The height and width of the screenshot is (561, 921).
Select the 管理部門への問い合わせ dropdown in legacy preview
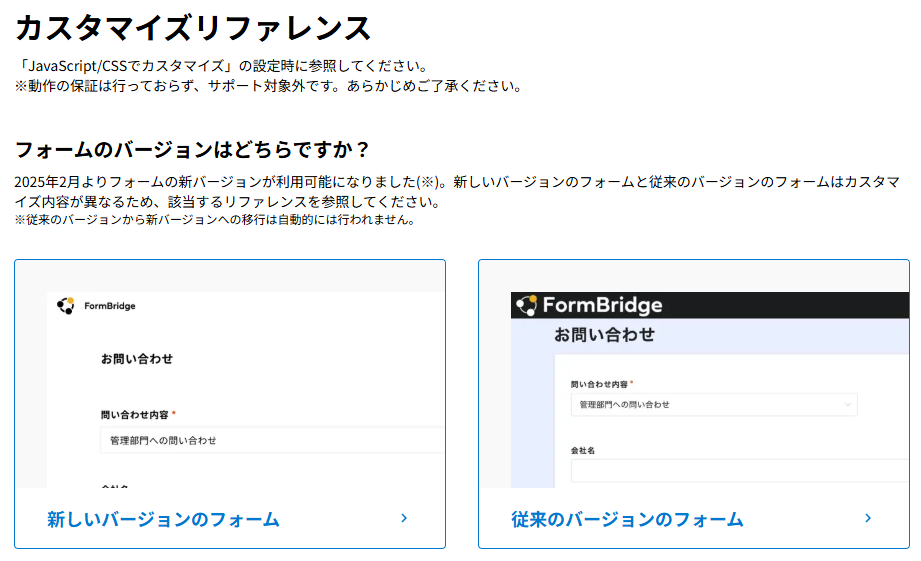pyautogui.click(x=700, y=405)
